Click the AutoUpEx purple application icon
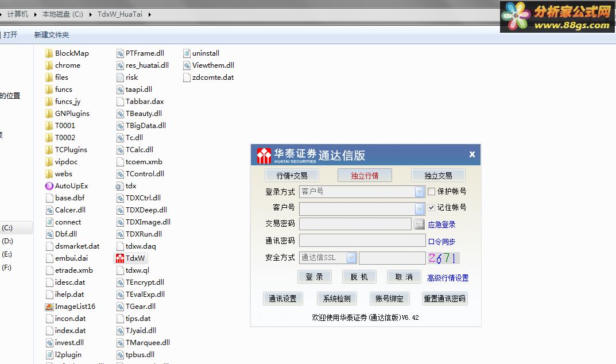 tap(49, 186)
